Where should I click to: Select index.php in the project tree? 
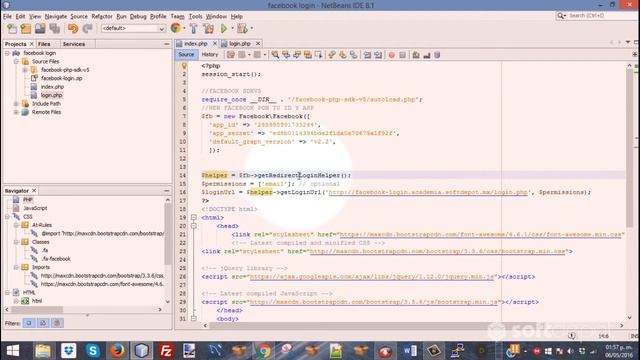52,87
